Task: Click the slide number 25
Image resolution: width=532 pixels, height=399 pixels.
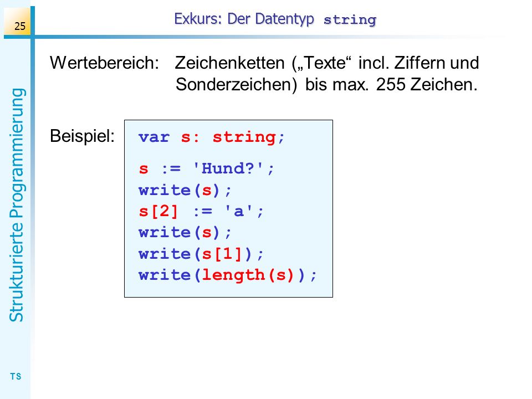Action: [20, 26]
